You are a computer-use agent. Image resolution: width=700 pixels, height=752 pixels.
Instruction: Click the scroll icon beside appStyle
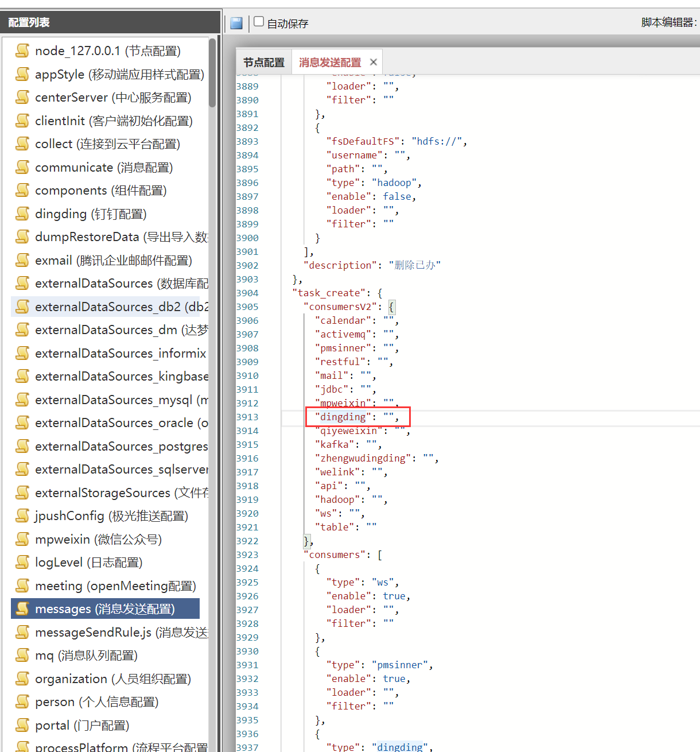[x=22, y=74]
